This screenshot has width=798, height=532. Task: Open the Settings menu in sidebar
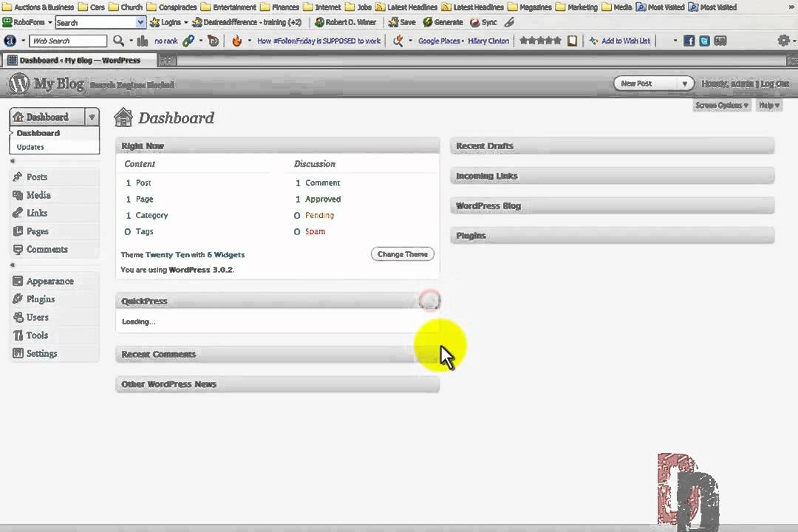(41, 353)
